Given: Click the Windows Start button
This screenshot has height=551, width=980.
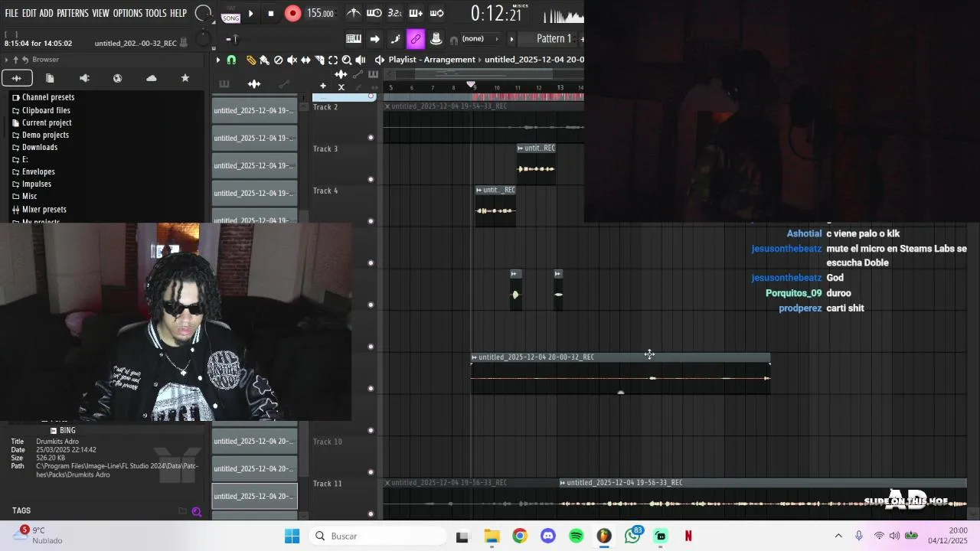Looking at the screenshot, I should pyautogui.click(x=292, y=536).
